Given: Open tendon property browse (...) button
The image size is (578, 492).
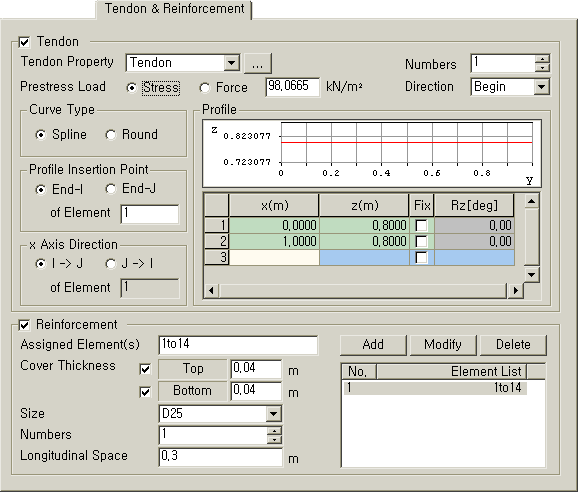Looking at the screenshot, I should point(258,63).
